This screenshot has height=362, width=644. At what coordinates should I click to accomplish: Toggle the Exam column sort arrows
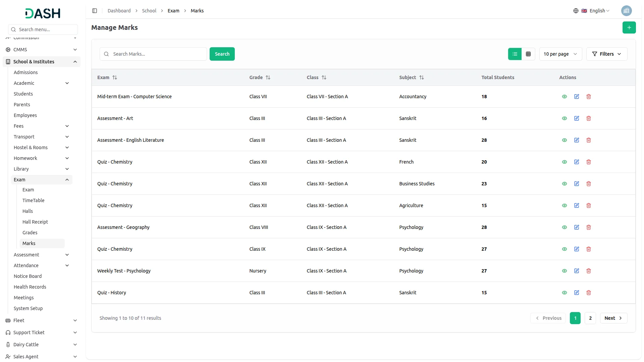[x=115, y=77]
